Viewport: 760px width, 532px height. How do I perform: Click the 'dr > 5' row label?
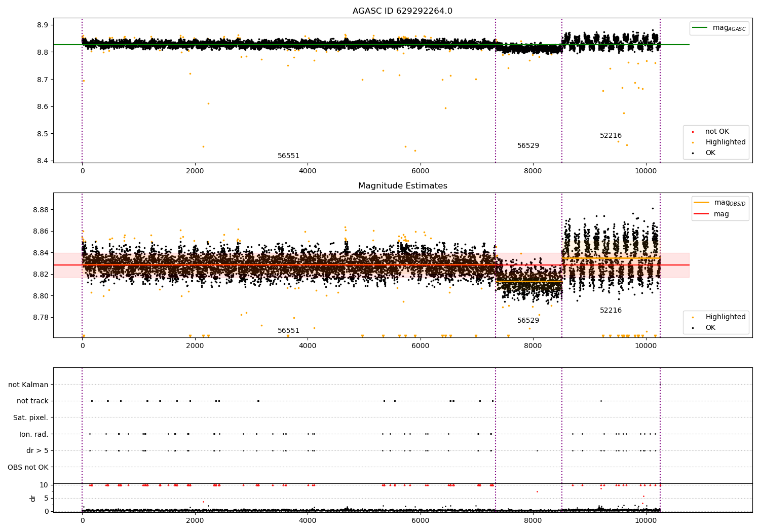pyautogui.click(x=37, y=450)
